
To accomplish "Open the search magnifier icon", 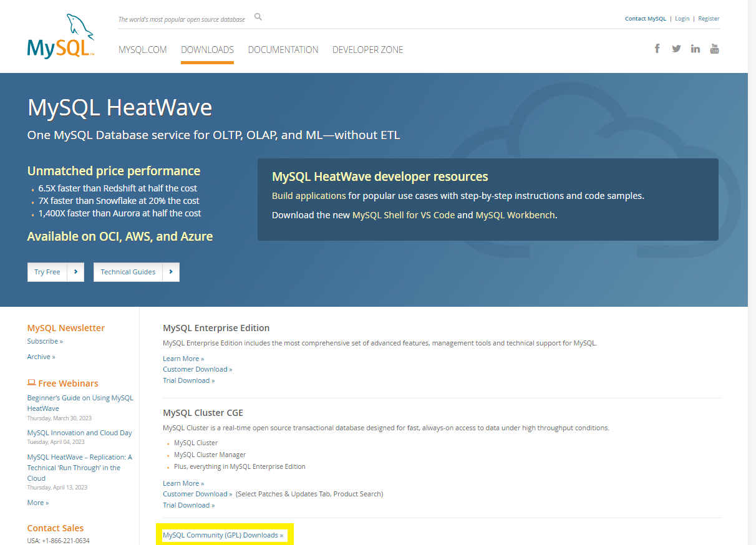I will pos(258,17).
